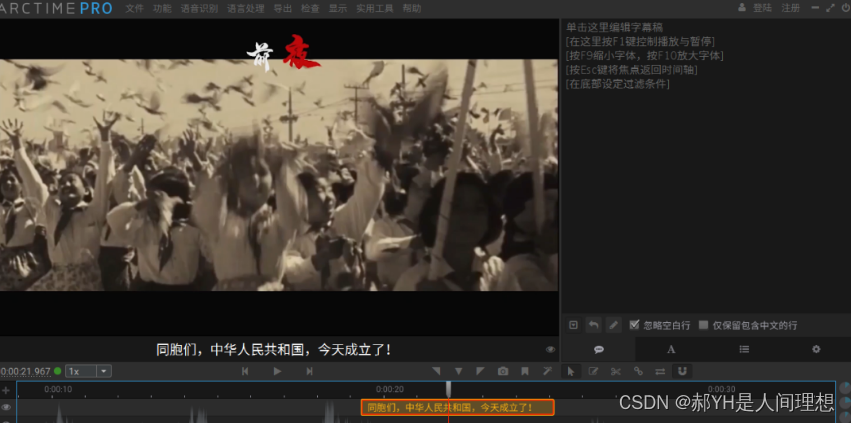Image resolution: width=851 pixels, height=423 pixels.
Task: Click the skip to next button
Action: (309, 371)
